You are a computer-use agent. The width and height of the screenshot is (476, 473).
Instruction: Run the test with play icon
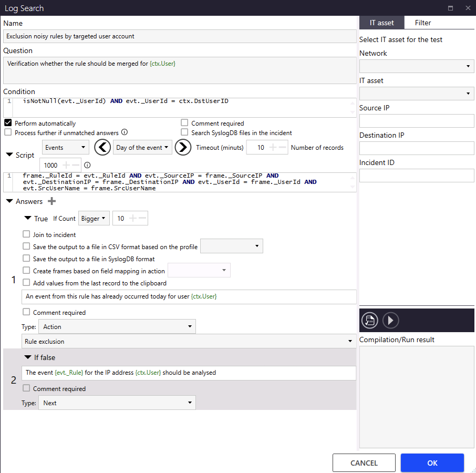coord(390,320)
